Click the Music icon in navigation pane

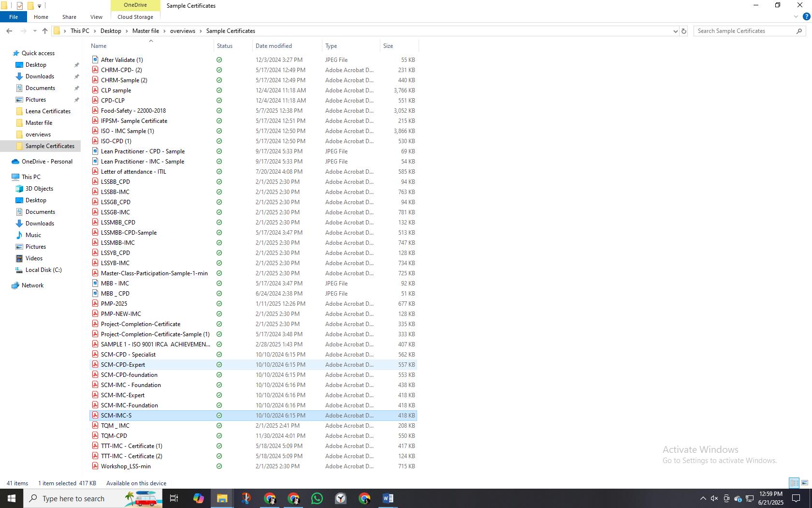(19, 235)
